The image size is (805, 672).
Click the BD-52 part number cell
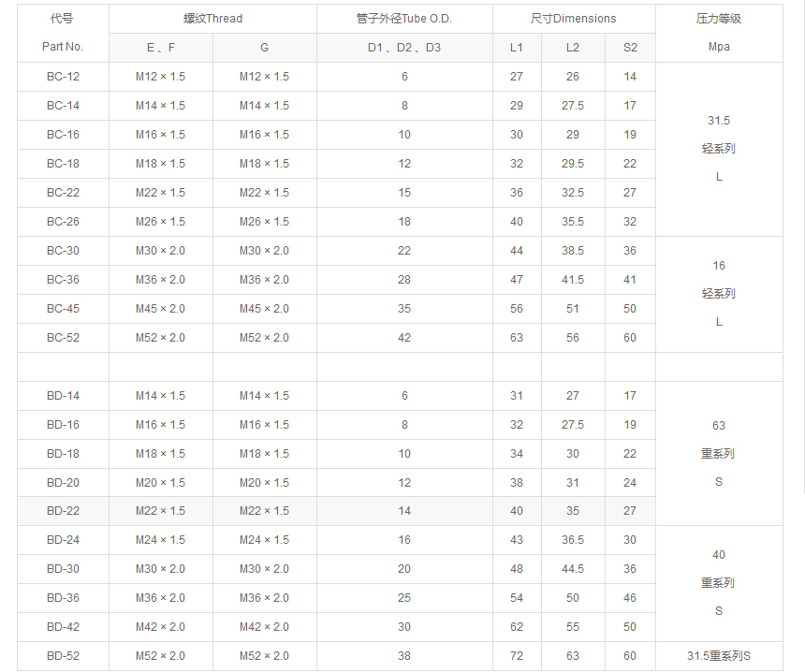point(63,656)
